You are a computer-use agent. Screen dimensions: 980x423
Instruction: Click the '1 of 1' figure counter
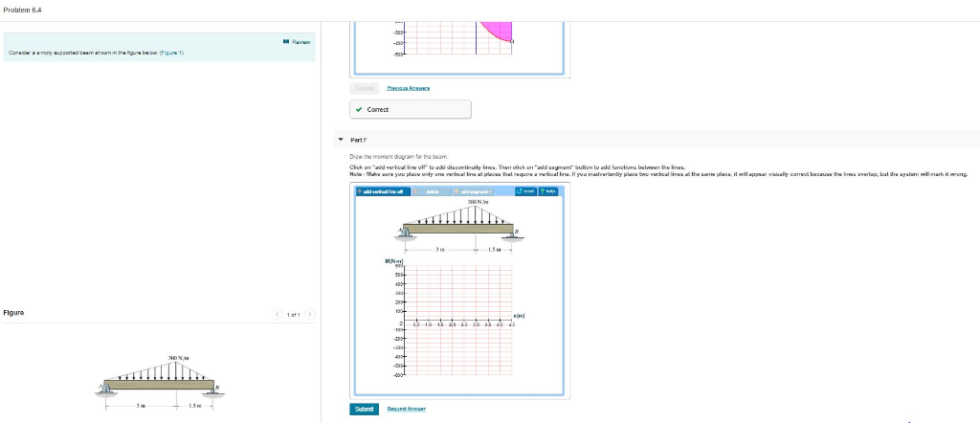pos(295,314)
